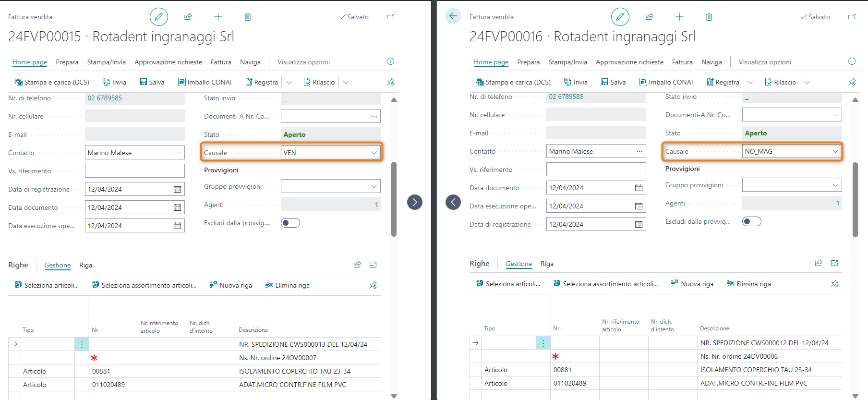868x400 pixels.
Task: Click the plus new-document icon in invoice 24FVP00015
Action: (218, 17)
